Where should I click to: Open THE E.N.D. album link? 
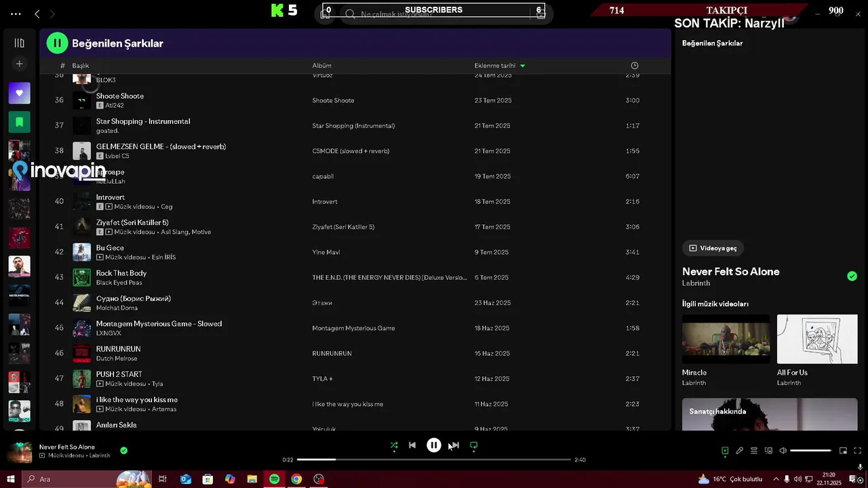click(x=389, y=278)
